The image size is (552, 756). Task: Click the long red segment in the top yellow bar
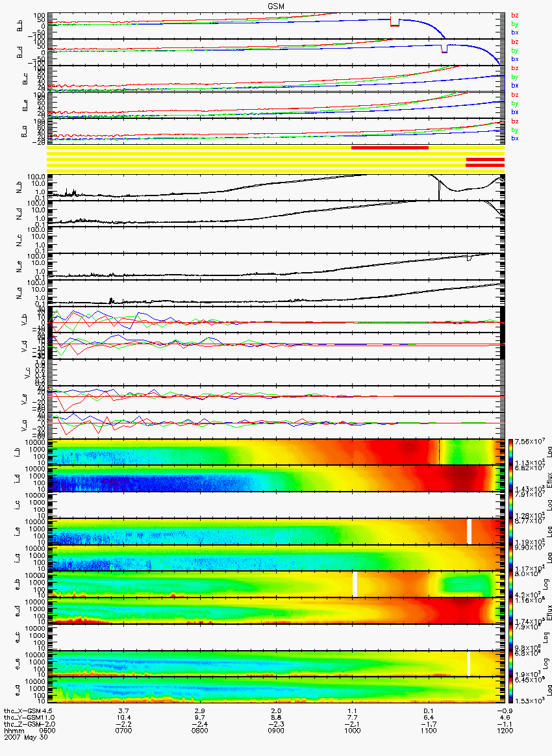(x=390, y=147)
